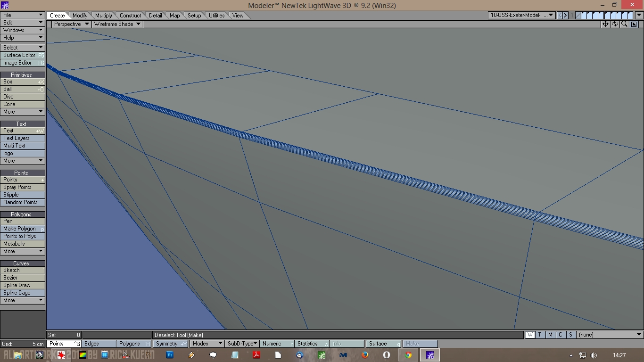Click the viewport maximize icon
This screenshot has width=644, height=362.
click(x=634, y=24)
